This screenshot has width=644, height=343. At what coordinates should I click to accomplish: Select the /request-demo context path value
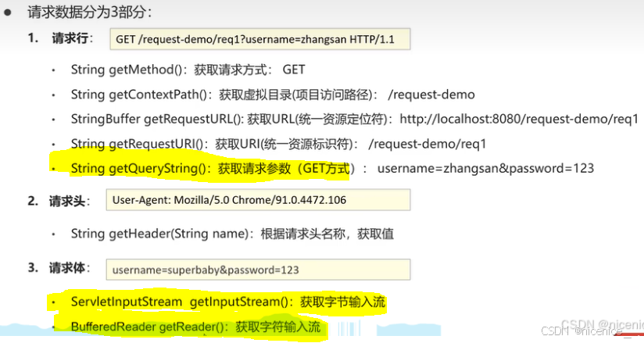click(431, 95)
